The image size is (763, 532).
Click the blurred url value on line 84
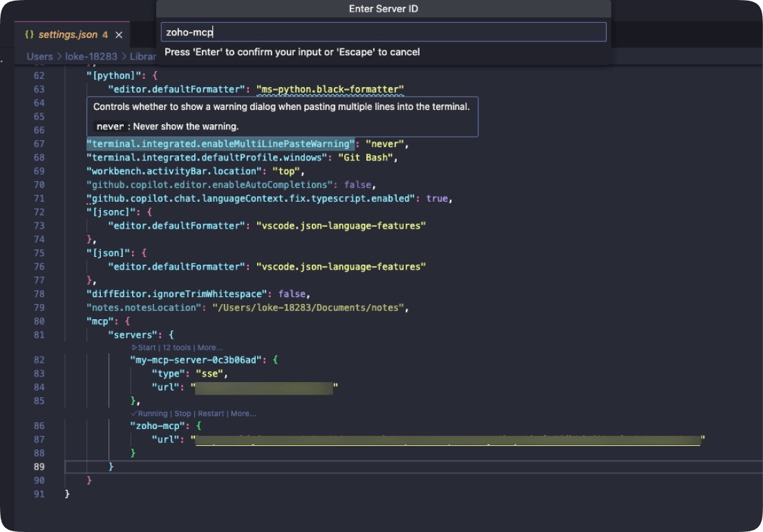click(x=264, y=388)
